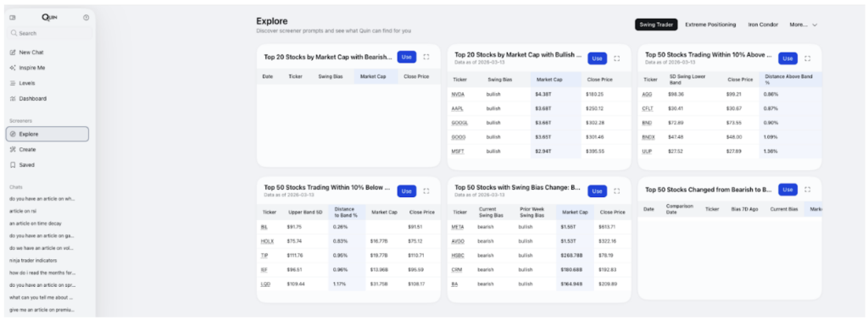Switch to the Iron Condor tab

pyautogui.click(x=763, y=25)
